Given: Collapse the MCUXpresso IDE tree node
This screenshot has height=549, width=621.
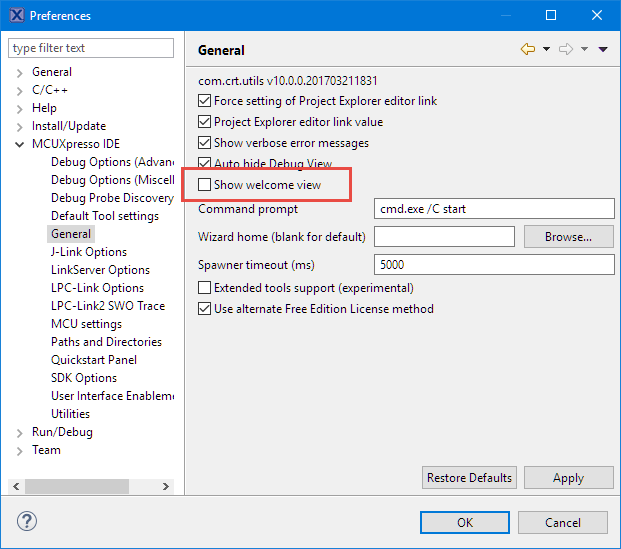Looking at the screenshot, I should pos(20,144).
